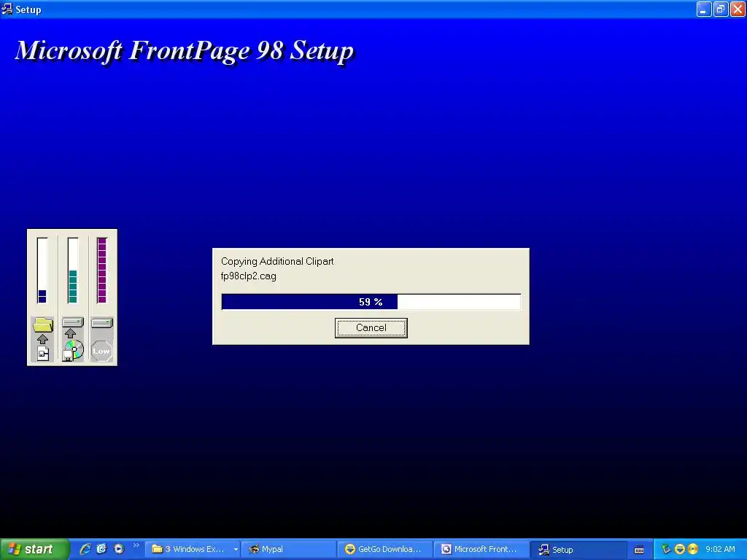Viewport: 747px width, 560px height.
Task: Minimize the Setup window
Action: [704, 9]
